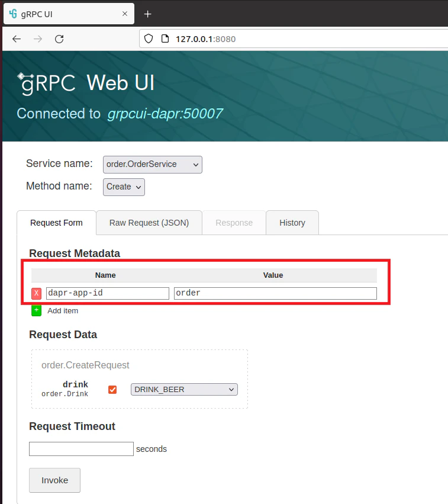The image size is (448, 504).
Task: Open the Service name dropdown
Action: click(x=153, y=164)
